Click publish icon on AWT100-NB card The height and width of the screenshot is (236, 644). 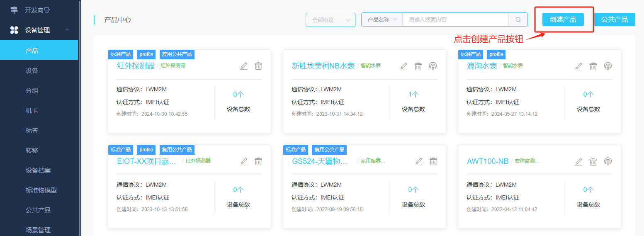pyautogui.click(x=608, y=161)
